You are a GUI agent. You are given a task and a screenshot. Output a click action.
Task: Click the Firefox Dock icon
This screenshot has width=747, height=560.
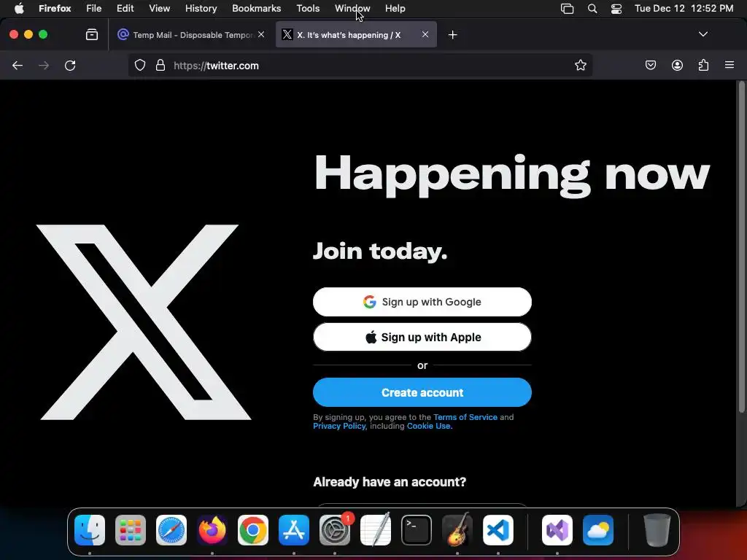[x=212, y=530]
